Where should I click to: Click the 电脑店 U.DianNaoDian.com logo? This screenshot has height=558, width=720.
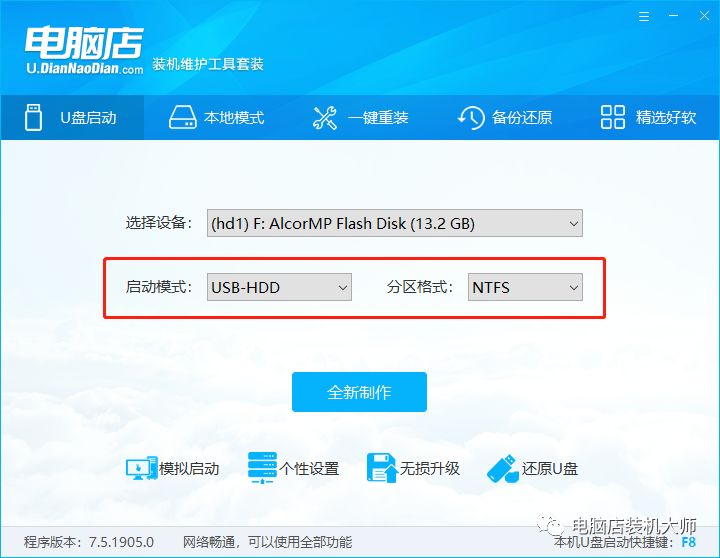[x=84, y=51]
